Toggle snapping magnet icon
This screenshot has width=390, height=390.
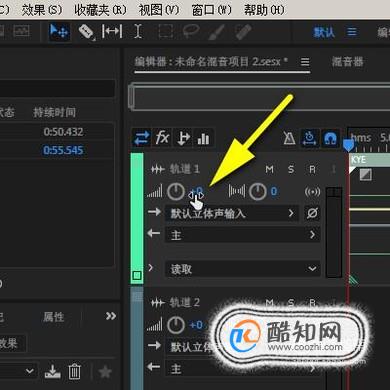[x=330, y=138]
